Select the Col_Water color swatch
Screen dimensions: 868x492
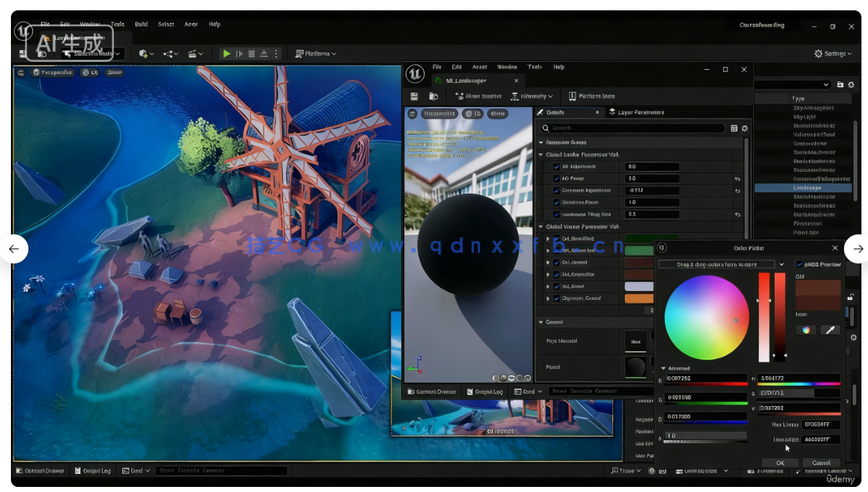pyautogui.click(x=641, y=286)
